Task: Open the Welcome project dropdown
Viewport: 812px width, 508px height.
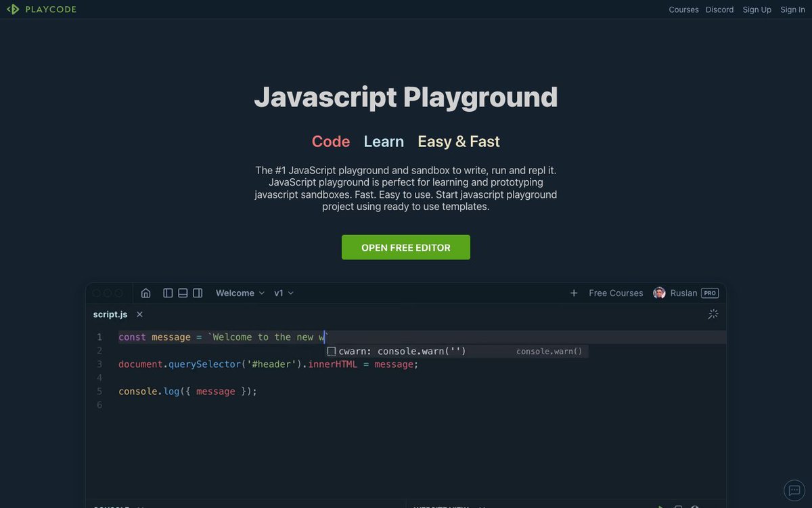Action: coord(239,293)
